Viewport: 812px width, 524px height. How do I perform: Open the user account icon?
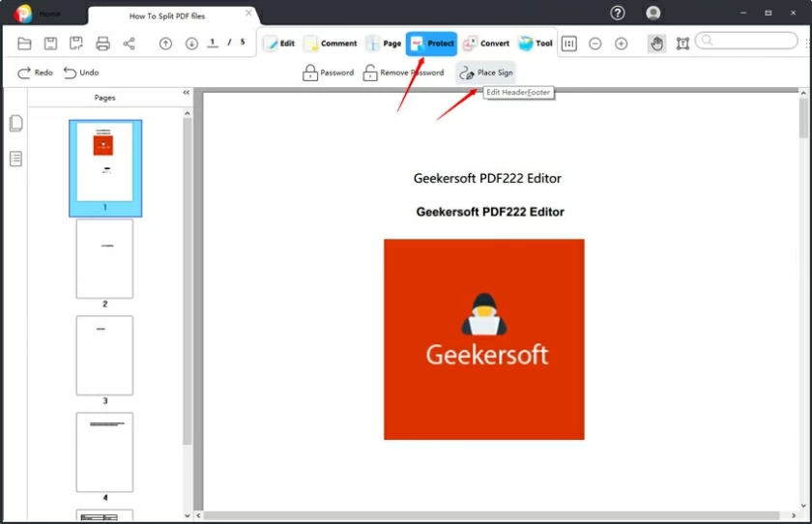[653, 13]
